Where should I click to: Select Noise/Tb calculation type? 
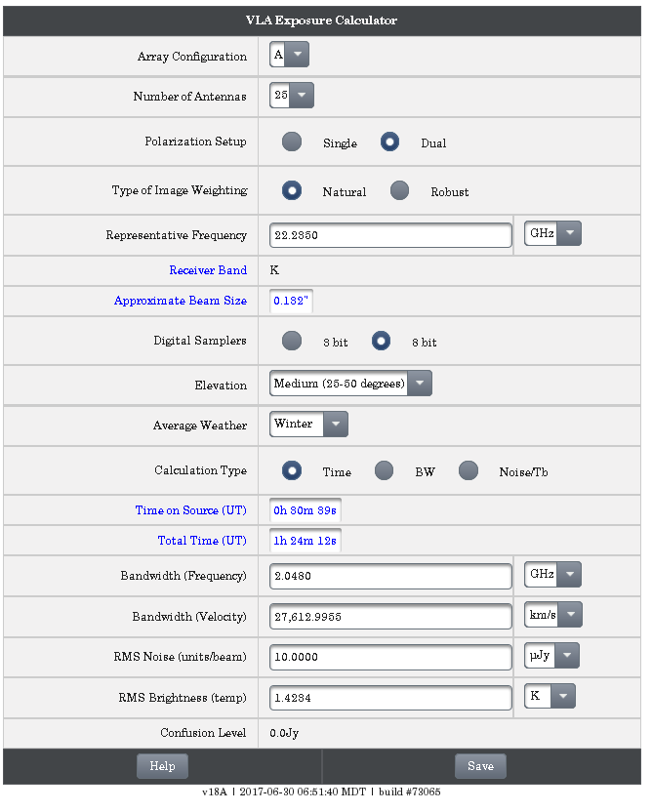pyautogui.click(x=469, y=471)
